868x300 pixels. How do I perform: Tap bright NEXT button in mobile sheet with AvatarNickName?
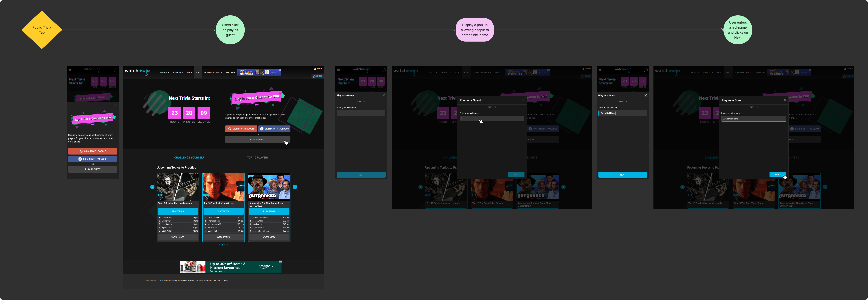click(623, 175)
